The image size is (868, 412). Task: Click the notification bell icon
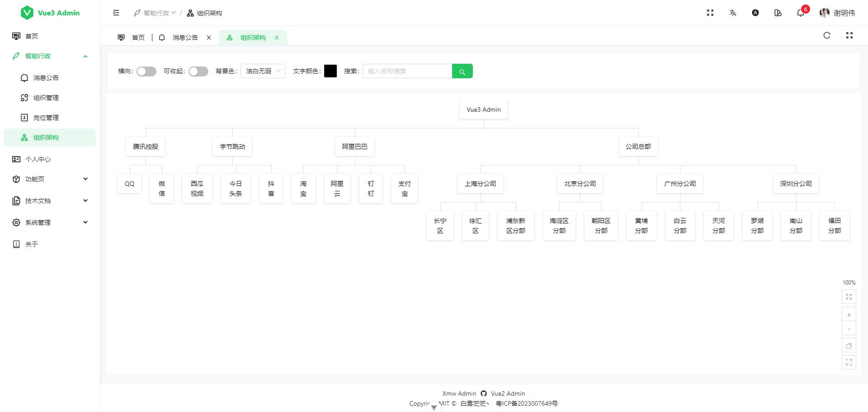(x=800, y=13)
